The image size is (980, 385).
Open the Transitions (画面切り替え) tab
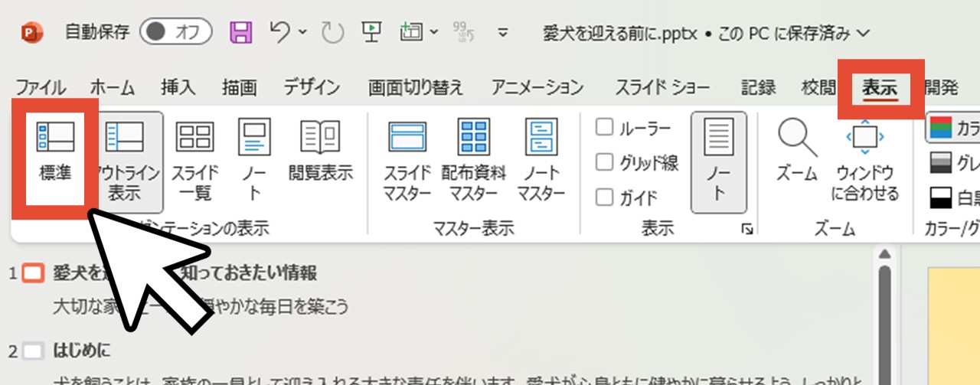[416, 87]
